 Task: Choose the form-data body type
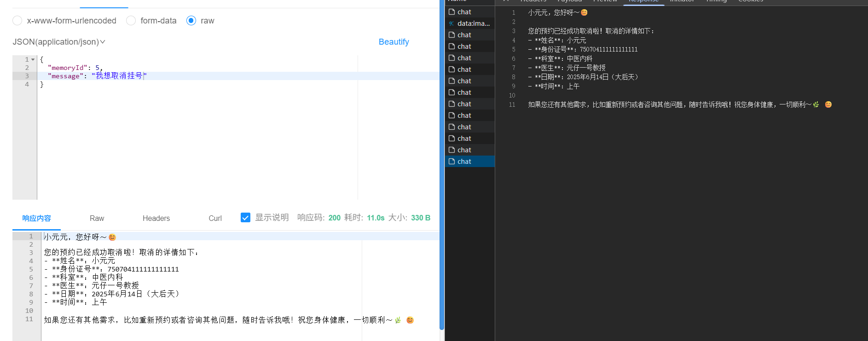[x=131, y=21]
